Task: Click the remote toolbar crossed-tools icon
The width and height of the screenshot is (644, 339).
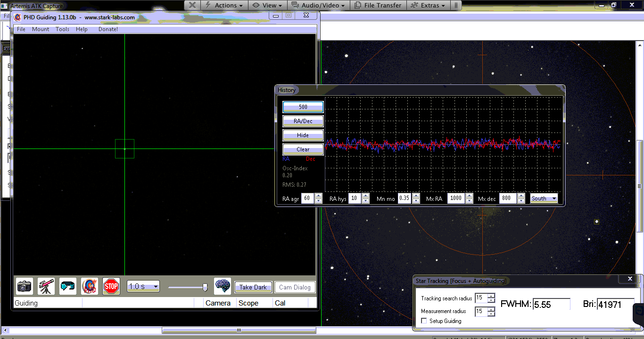Action: pos(192,5)
